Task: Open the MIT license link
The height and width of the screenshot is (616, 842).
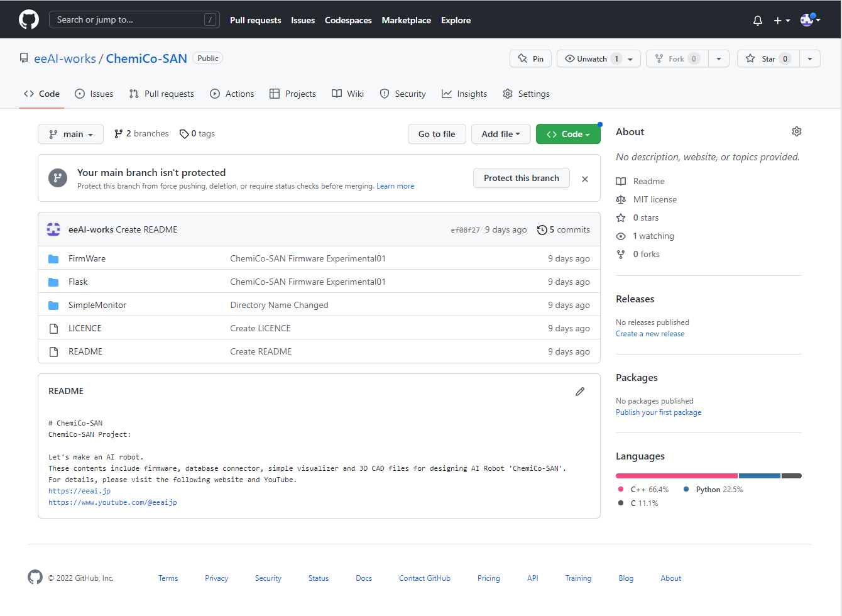Action: (x=647, y=199)
